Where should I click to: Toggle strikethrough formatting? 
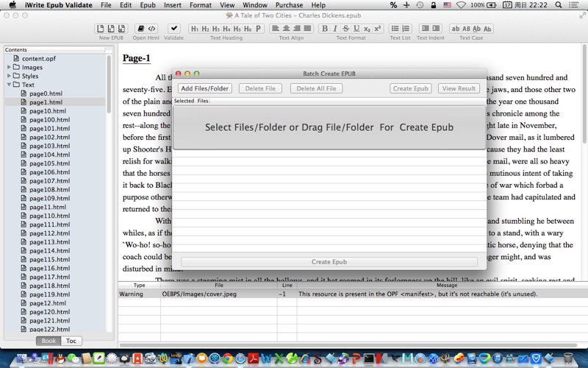[345, 29]
